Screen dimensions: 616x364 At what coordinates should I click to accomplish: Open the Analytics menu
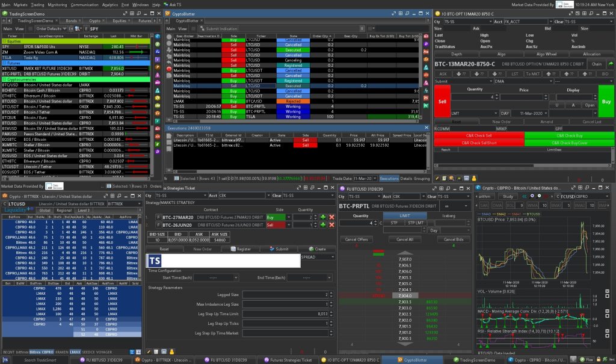[x=110, y=4]
